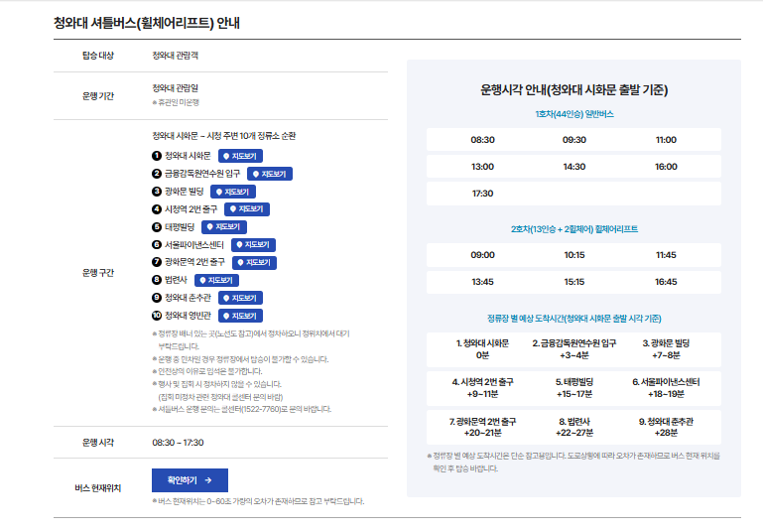Screen dimensions: 763x532
Task: Click arrival cell 2. 금융감독원연수원 입구 +3~4분
Action: pos(574,349)
